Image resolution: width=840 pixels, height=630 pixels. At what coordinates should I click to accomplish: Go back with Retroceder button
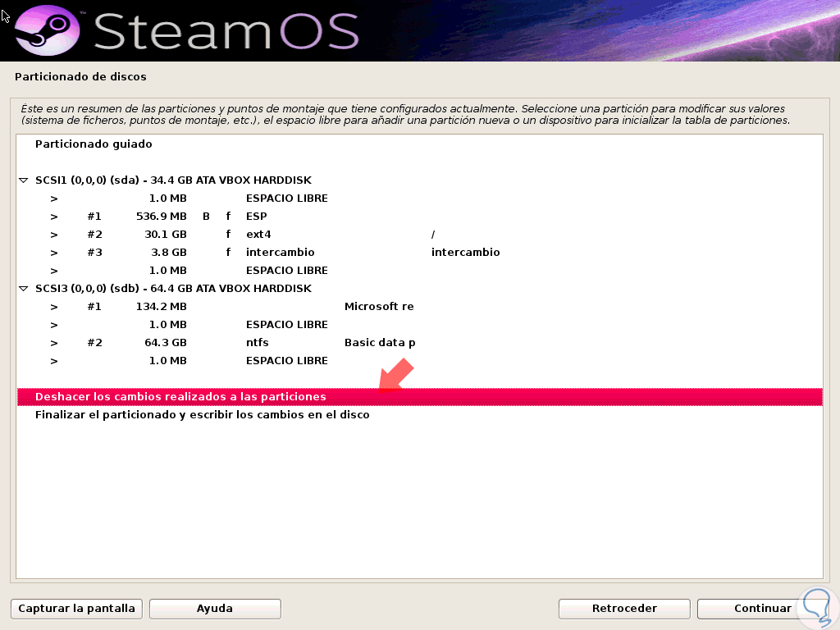point(624,609)
